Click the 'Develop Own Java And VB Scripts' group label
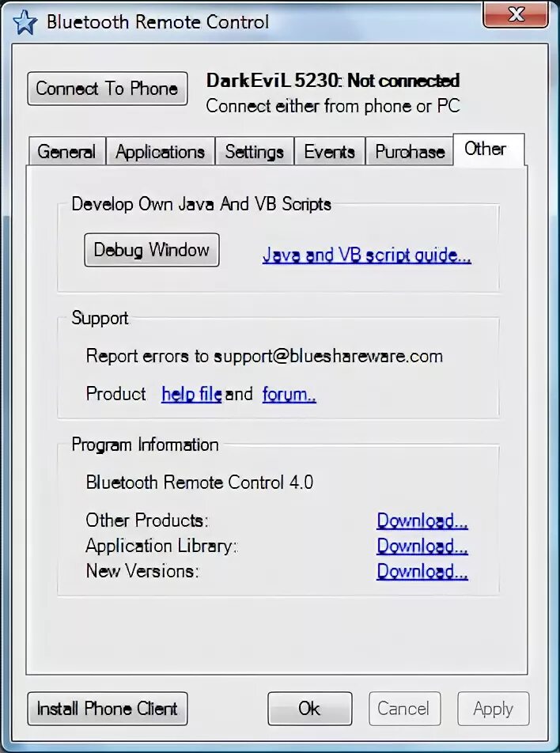 click(x=201, y=204)
